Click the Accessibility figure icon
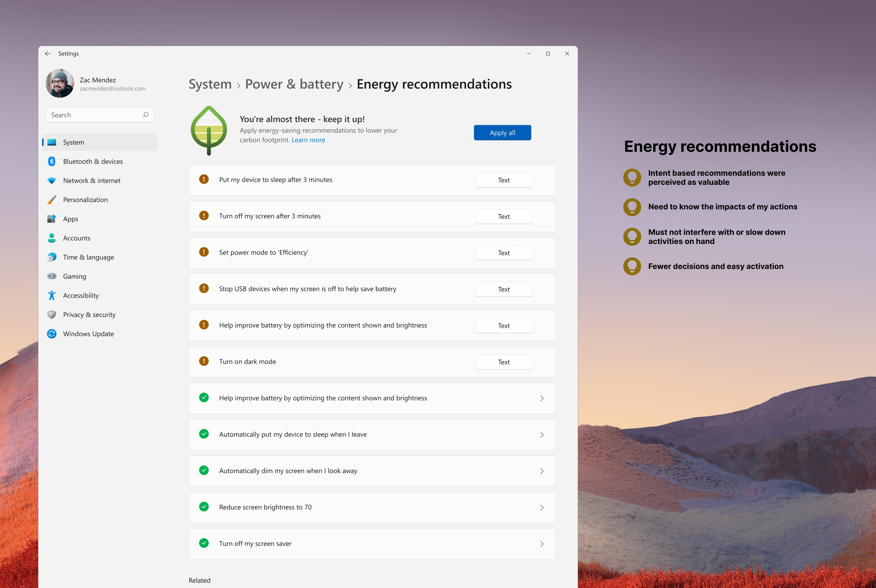This screenshot has height=588, width=876. (x=52, y=295)
